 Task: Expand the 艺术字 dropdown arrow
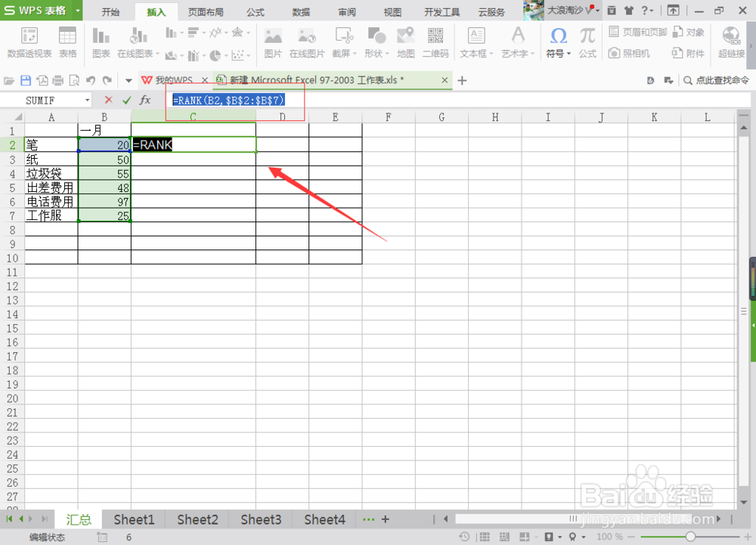click(532, 54)
